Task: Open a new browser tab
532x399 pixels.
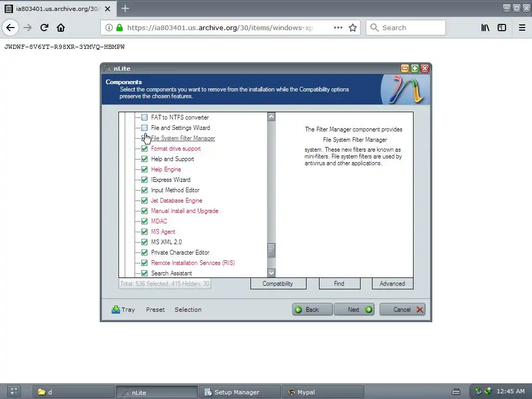Action: [x=125, y=8]
